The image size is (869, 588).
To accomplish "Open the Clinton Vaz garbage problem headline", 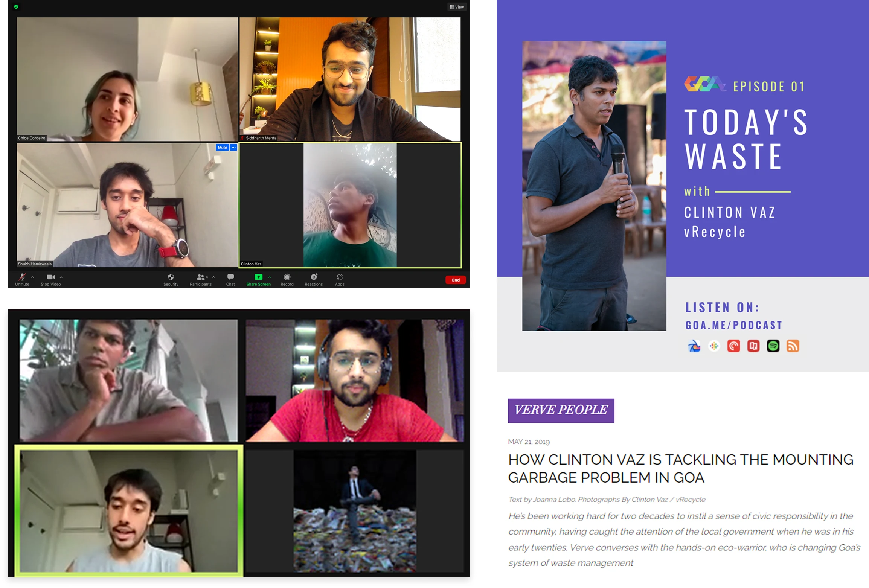I will [x=681, y=469].
